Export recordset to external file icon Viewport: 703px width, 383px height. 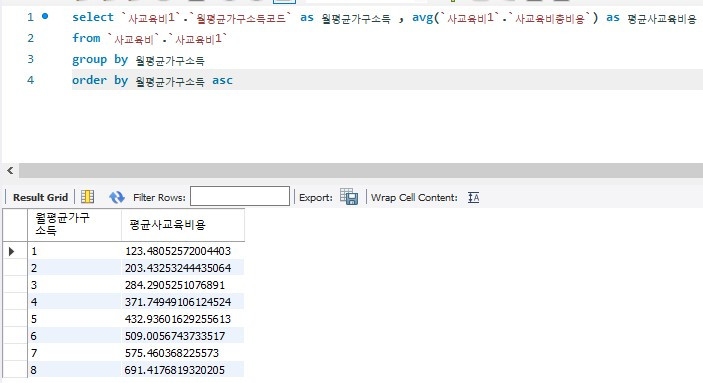349,197
